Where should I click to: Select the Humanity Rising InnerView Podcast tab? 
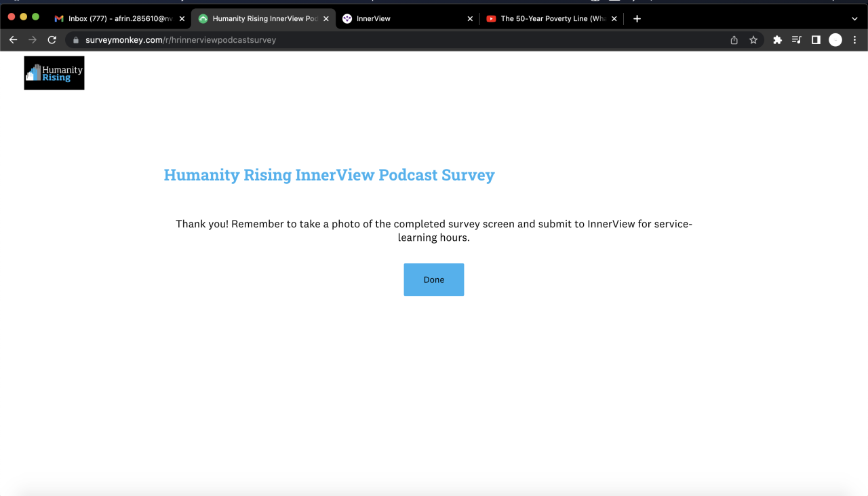point(263,19)
